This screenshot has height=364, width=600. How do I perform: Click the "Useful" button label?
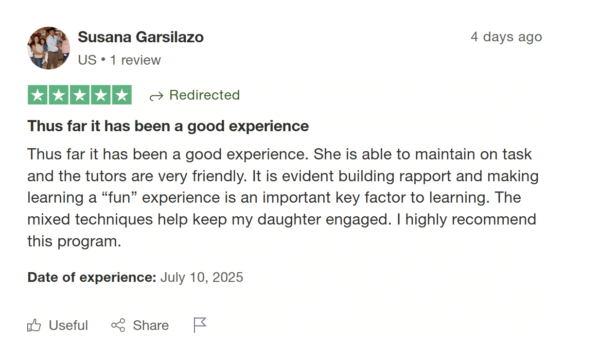tap(68, 325)
